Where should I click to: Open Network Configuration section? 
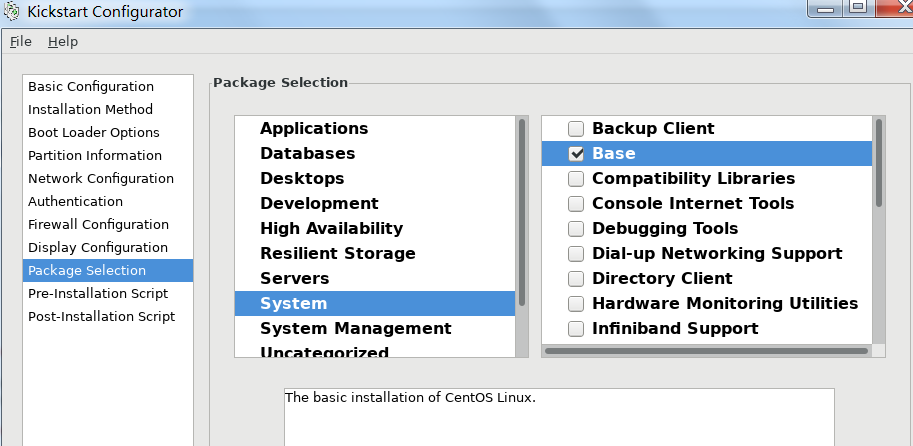101,179
